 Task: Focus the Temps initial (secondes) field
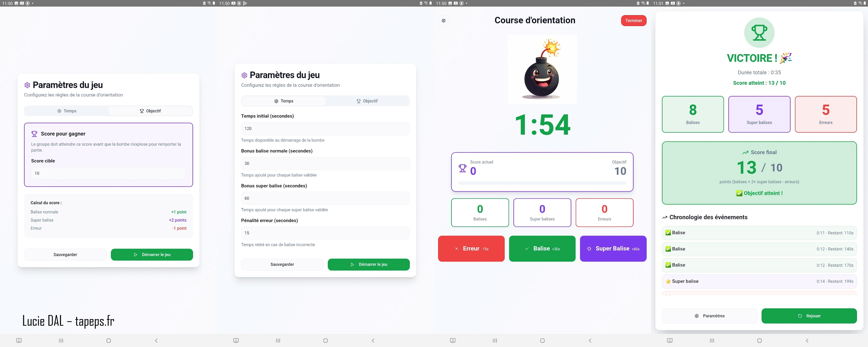[x=325, y=129]
